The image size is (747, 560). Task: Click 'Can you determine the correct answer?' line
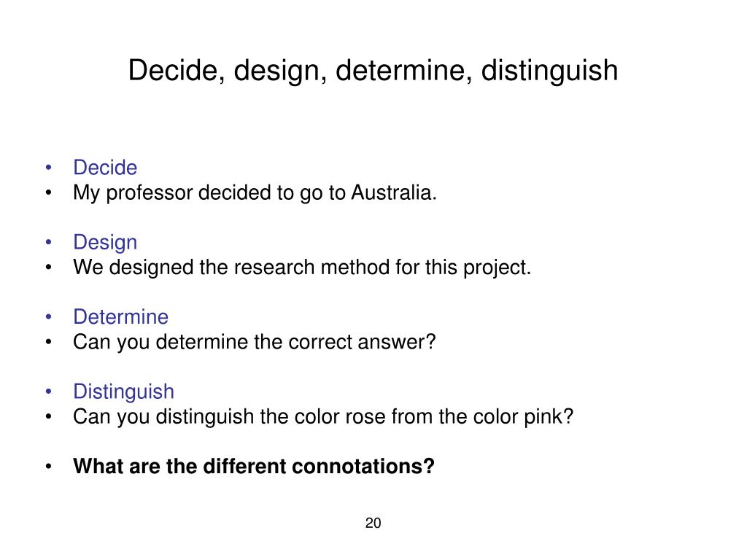click(255, 342)
